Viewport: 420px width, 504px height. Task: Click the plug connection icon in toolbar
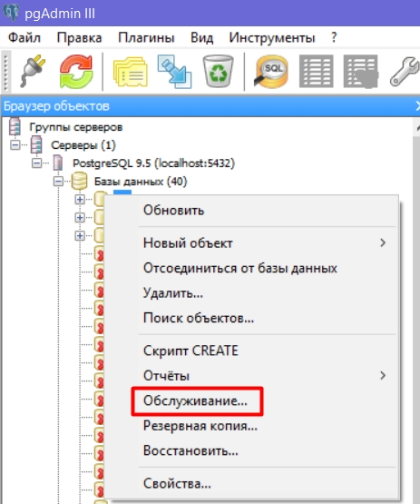33,71
